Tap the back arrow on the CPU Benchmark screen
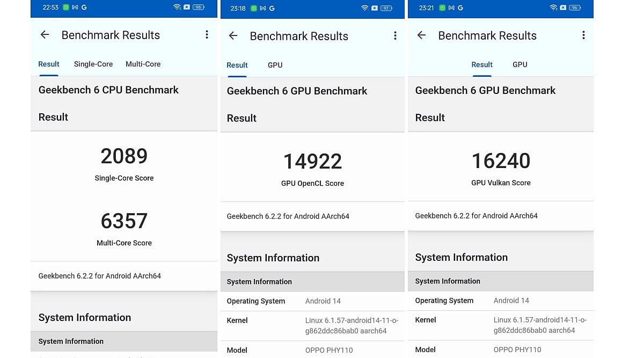 (x=45, y=35)
